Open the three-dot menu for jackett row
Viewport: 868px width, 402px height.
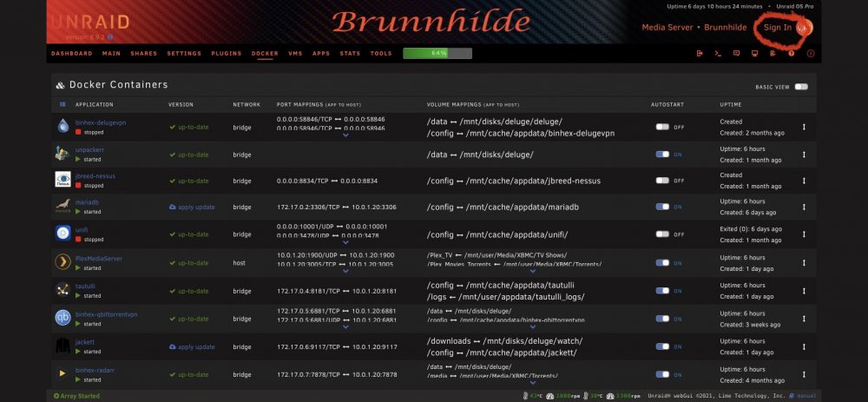coord(804,346)
